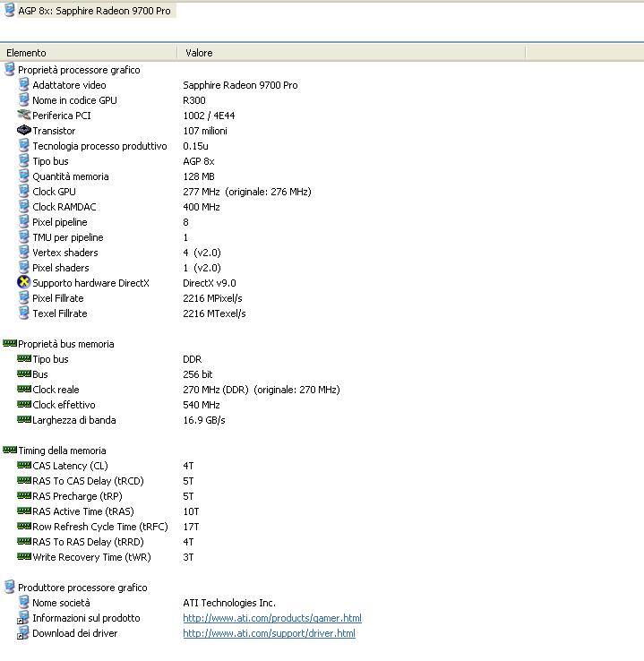Click the Larghezza di banda memory icon
Viewport: 644px width, 661px height.
[x=24, y=419]
